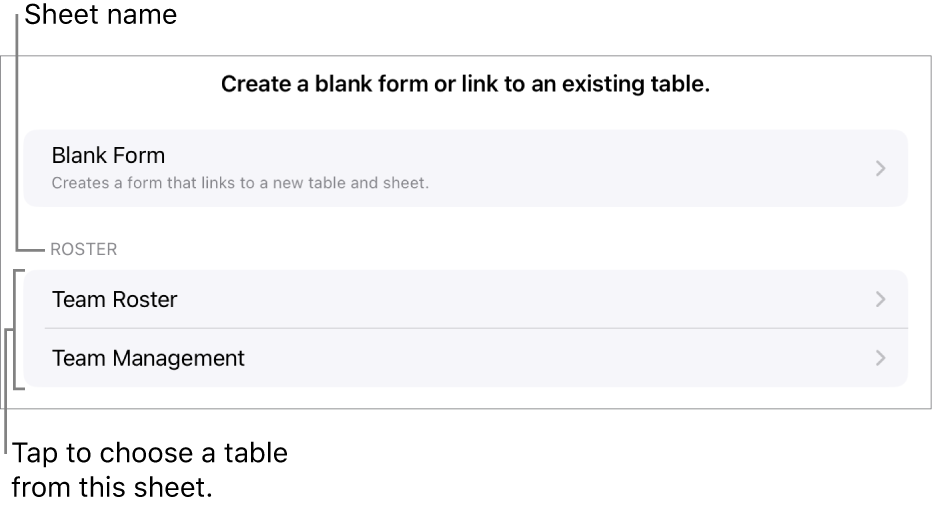Click the Blank Form description subtitle
The image size is (934, 512).
(x=240, y=183)
